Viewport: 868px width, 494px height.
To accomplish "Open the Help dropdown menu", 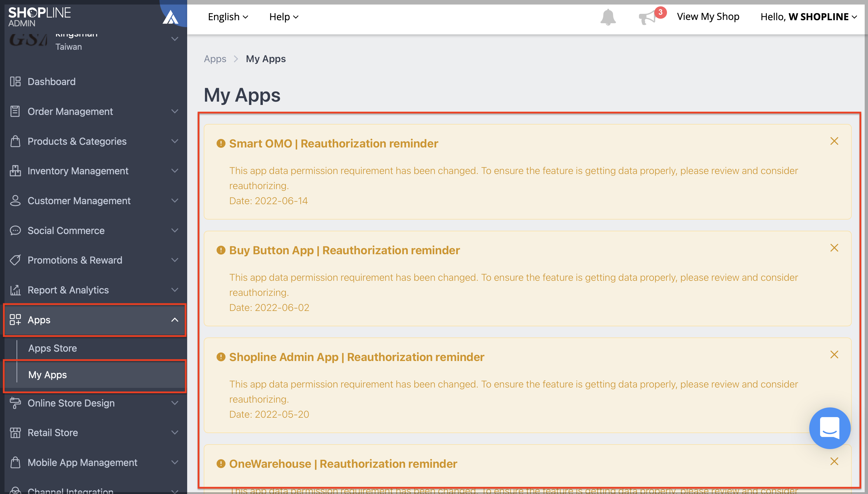I will (283, 17).
